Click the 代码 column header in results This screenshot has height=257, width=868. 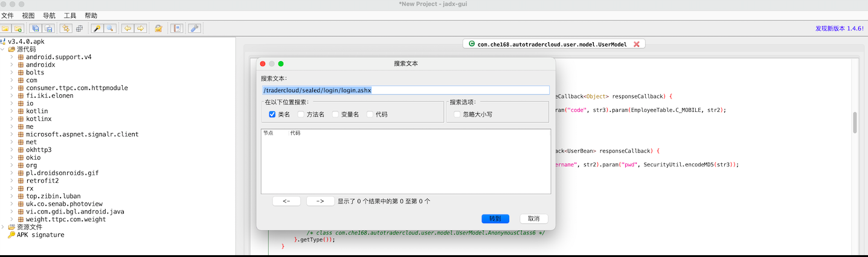(295, 133)
